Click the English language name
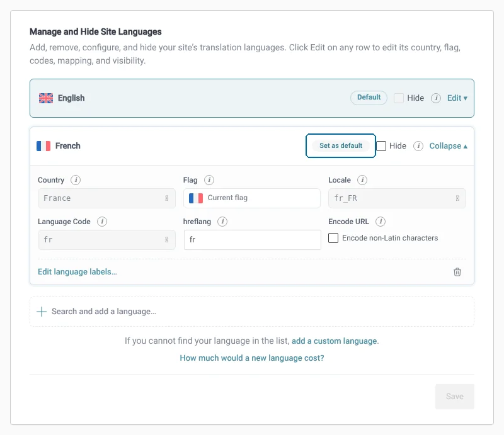This screenshot has height=435, width=504. coord(71,98)
